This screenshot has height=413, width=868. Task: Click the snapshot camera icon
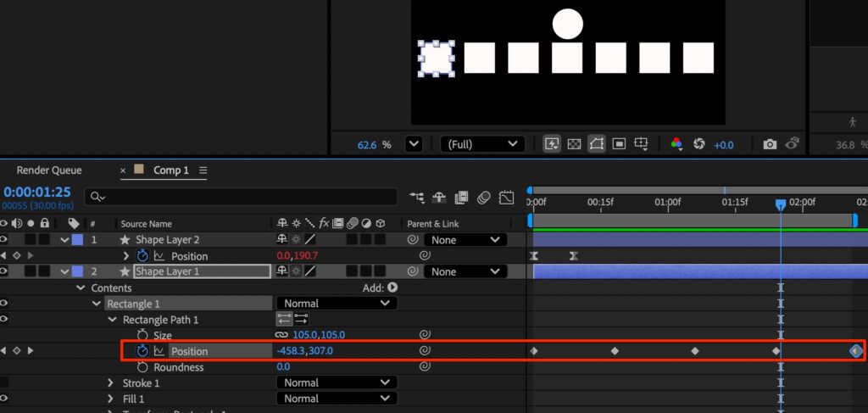point(770,144)
